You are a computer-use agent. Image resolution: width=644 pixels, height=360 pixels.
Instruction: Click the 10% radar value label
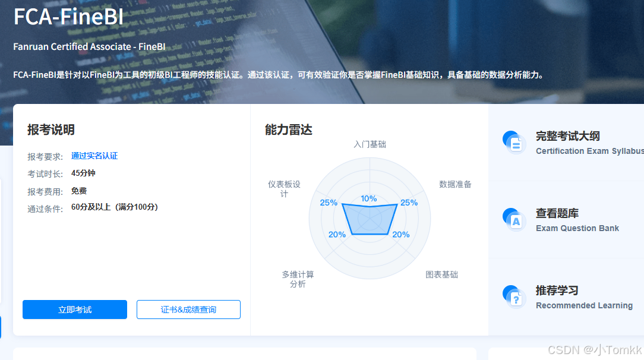369,198
